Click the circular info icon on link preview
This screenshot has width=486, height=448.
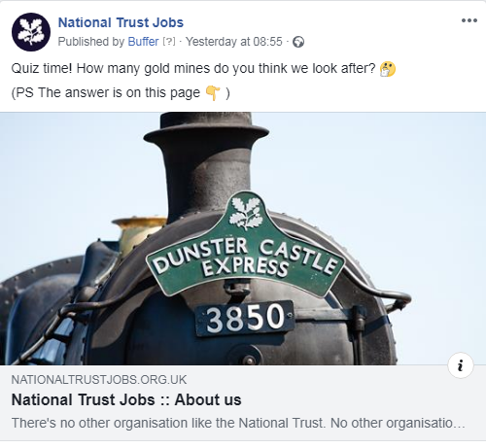point(461,365)
